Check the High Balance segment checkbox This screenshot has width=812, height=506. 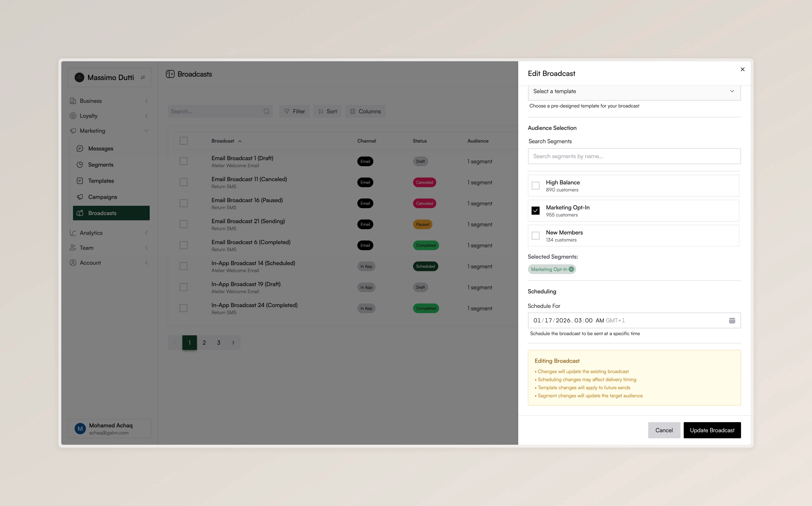click(x=536, y=186)
